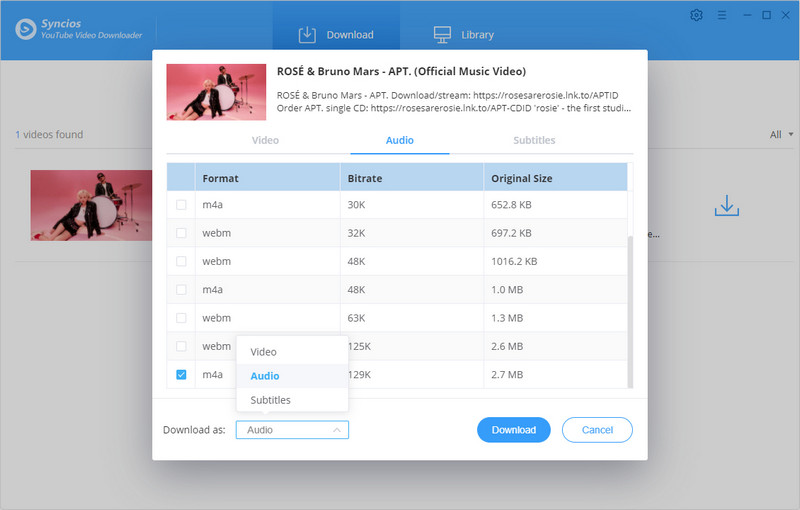
Task: Click the background list video thumbnail
Action: pos(91,205)
